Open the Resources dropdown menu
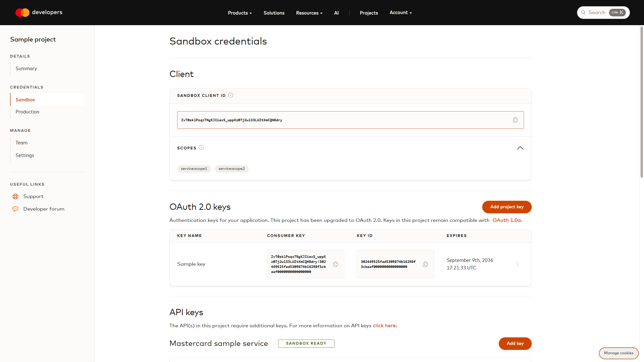Viewport: 644px width, 362px height. tap(309, 13)
